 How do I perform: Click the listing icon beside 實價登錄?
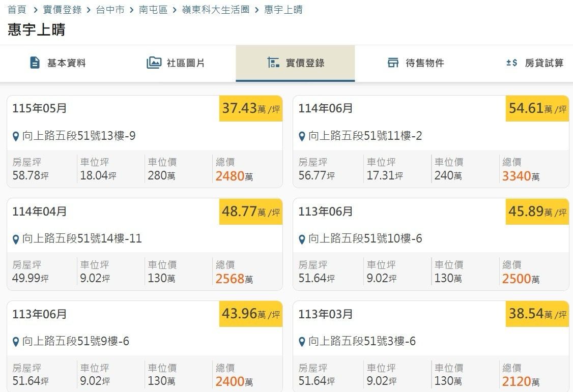pyautogui.click(x=273, y=63)
